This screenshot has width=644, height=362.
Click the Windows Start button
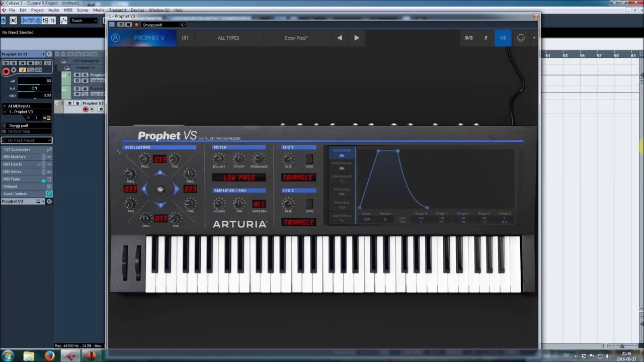pyautogui.click(x=8, y=356)
